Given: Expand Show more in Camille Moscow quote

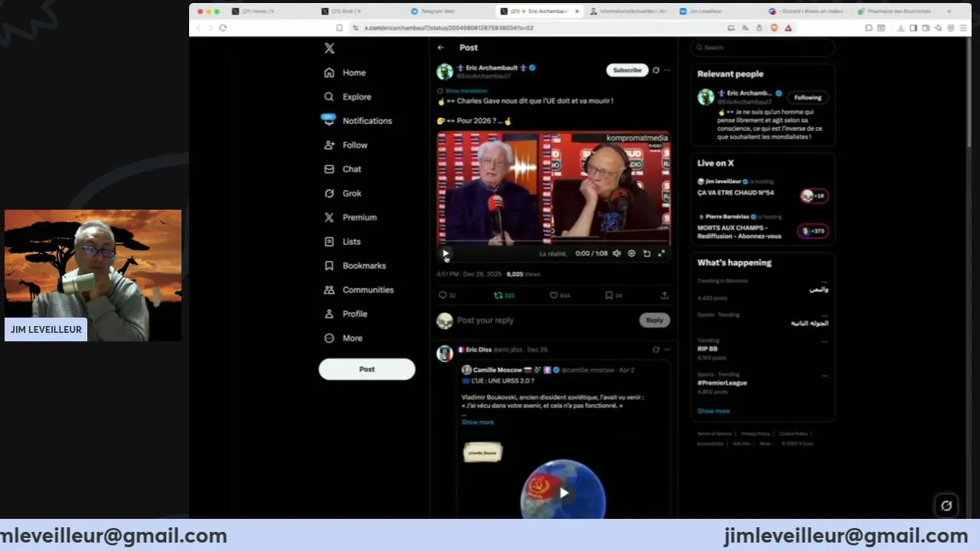Looking at the screenshot, I should tap(478, 422).
